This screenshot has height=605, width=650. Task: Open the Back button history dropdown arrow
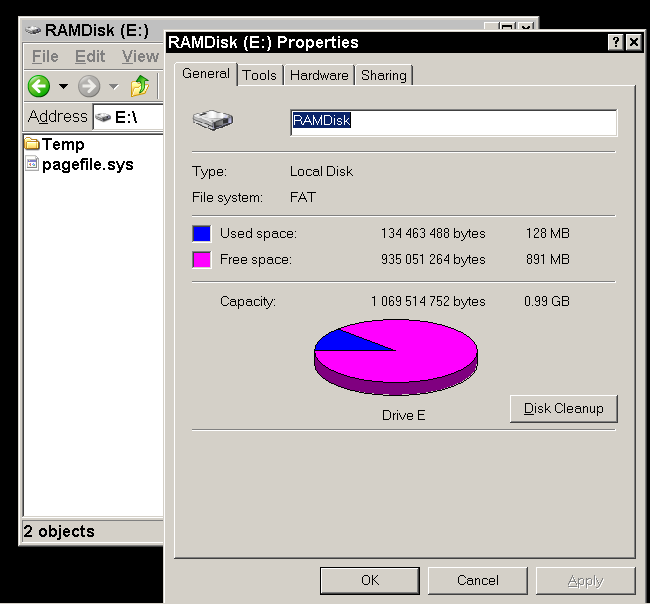63,86
